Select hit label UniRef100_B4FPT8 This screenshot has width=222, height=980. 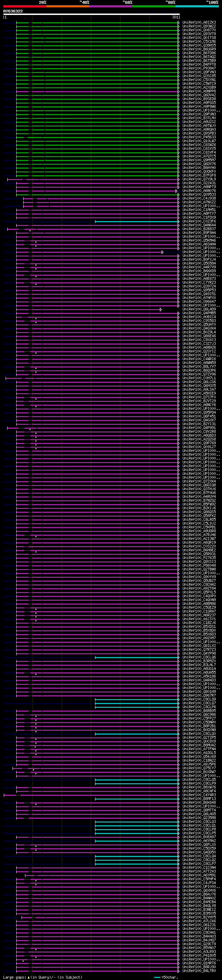pyautogui.click(x=199, y=65)
